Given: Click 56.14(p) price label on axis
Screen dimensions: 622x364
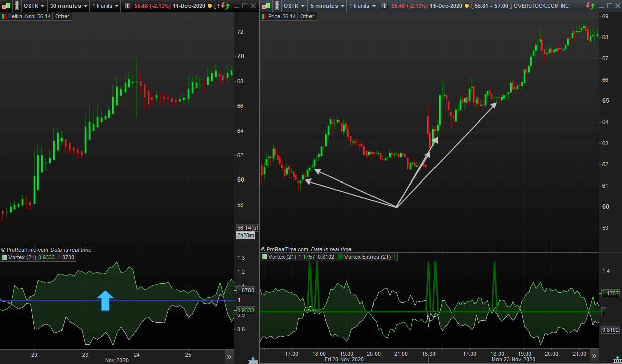Looking at the screenshot, I should (247, 227).
